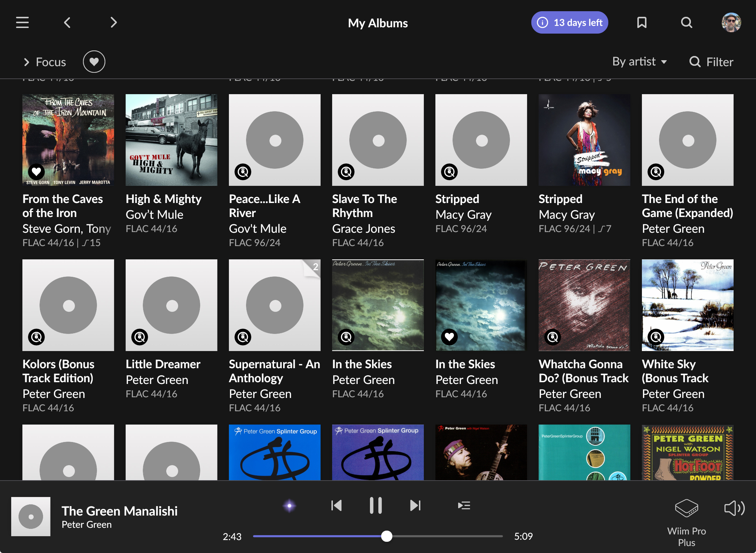Open the bookmarks icon
Screen dimensions: 756x553
(x=642, y=23)
